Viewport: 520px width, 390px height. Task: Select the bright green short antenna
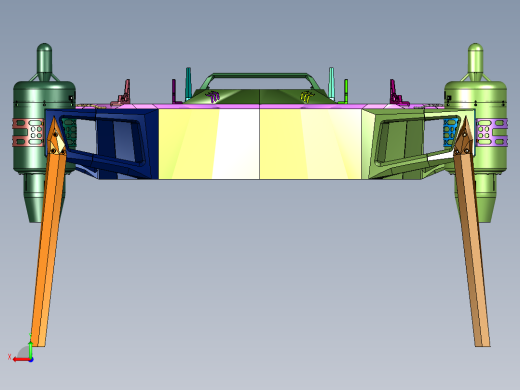346,91
